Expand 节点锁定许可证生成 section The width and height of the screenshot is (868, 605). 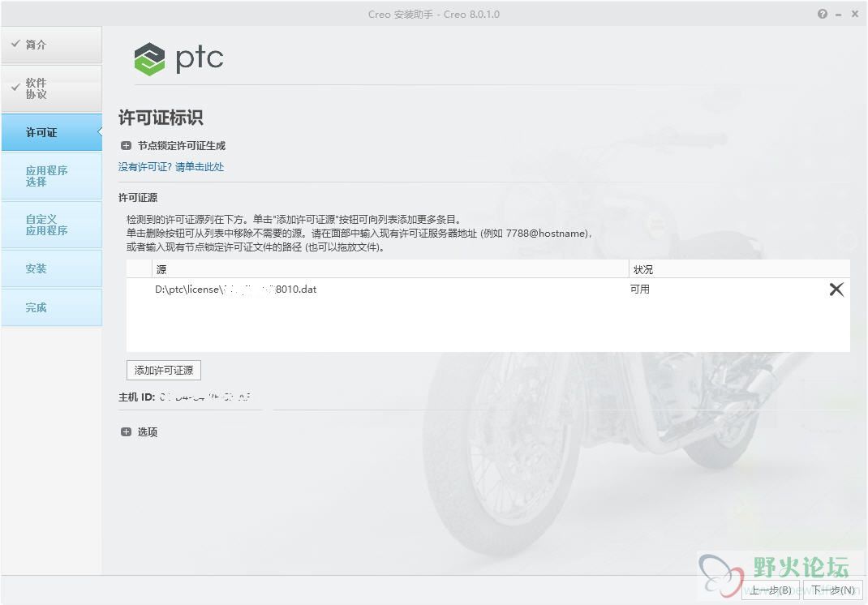tap(127, 146)
